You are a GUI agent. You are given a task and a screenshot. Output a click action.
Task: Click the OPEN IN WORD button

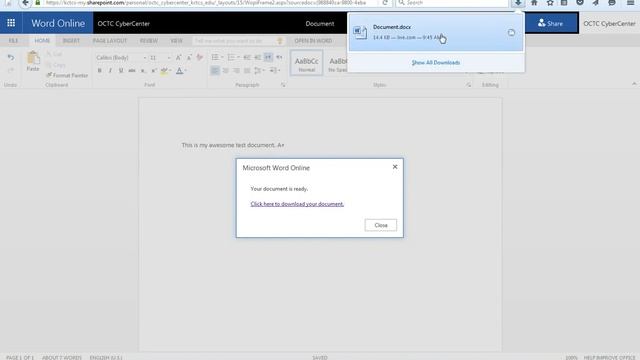tap(313, 41)
